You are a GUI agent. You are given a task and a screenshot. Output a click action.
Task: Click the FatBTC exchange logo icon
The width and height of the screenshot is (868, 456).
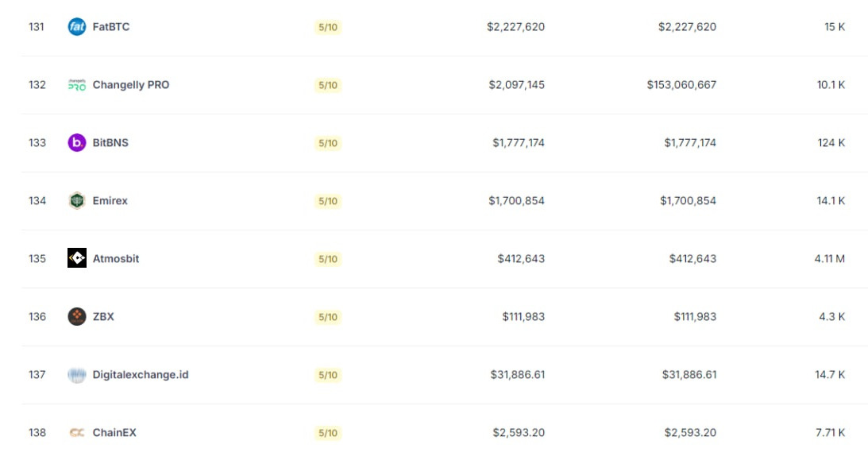tap(77, 26)
